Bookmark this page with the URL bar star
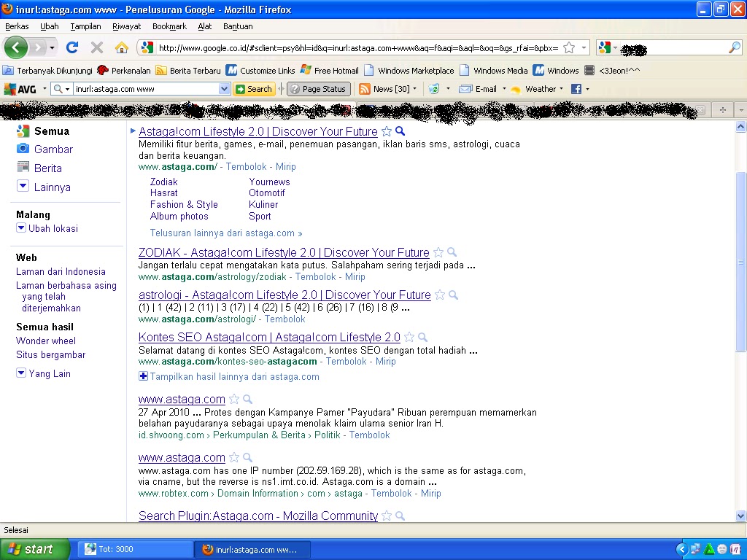 tap(569, 47)
